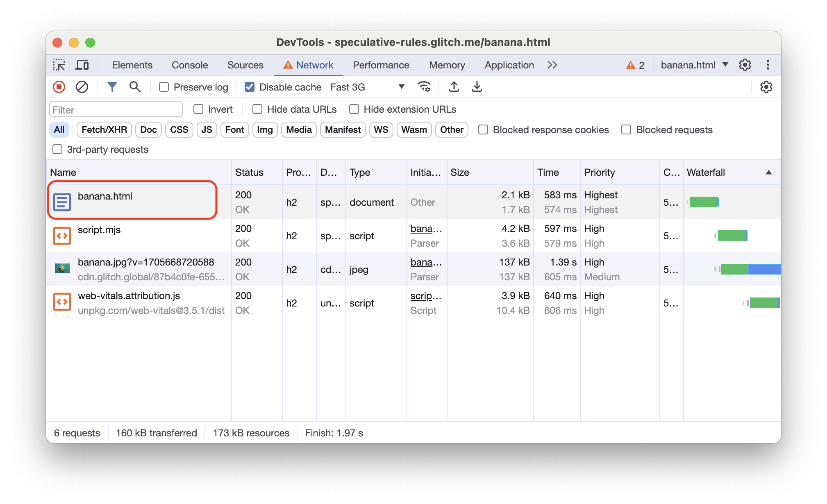
Task: Click the JS filter button
Action: point(206,129)
